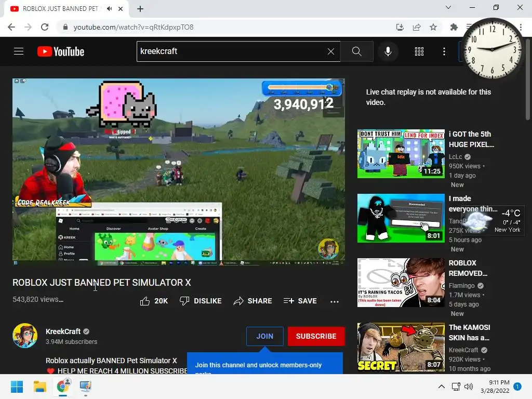Save video to a playlist
Screen dimensions: 532x399
(x=300, y=301)
